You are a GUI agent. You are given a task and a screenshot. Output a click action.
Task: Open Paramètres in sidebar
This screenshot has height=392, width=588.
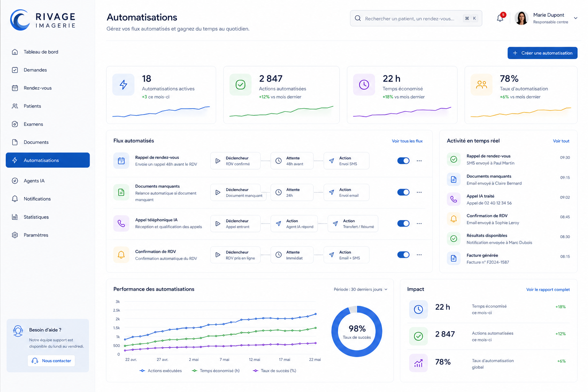click(47, 235)
